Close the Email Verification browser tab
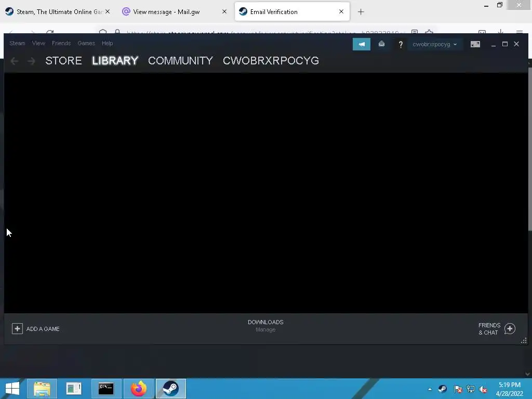This screenshot has height=399, width=532. 341,11
